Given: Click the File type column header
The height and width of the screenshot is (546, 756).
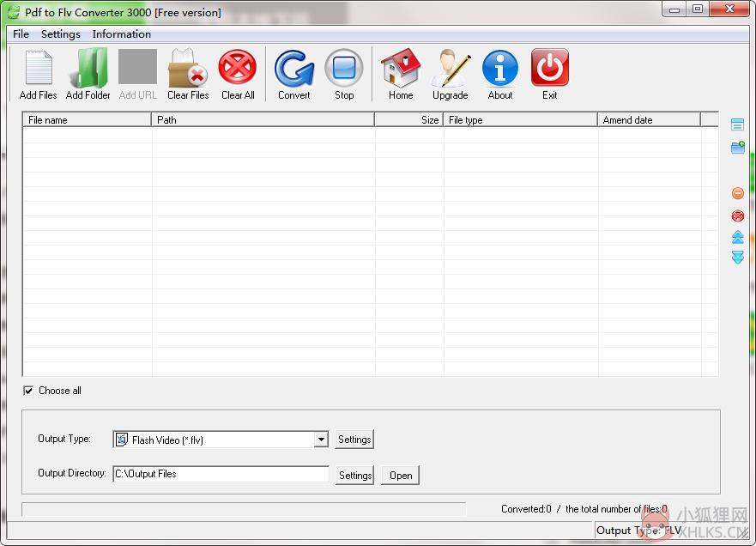Looking at the screenshot, I should [x=520, y=119].
